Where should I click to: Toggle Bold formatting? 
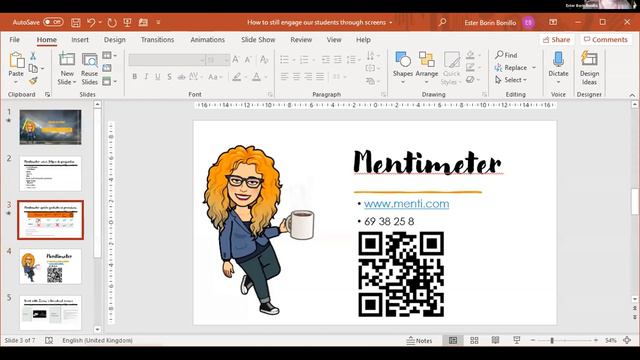tap(134, 76)
